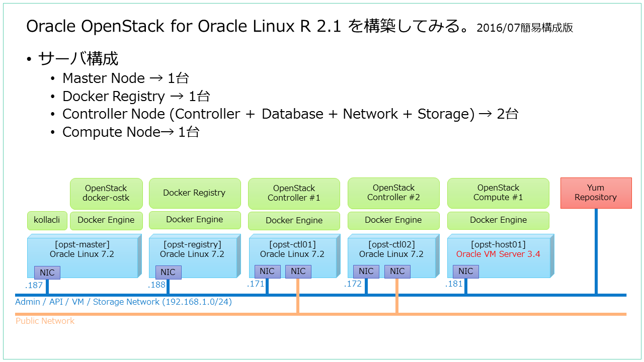Select the Docker Engine box above opst-ctl02
Viewport: 644px width, 362px height.
point(393,220)
